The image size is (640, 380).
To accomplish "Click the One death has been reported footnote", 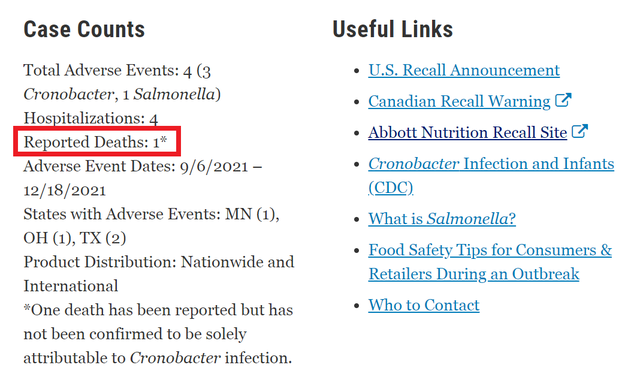I will tap(158, 334).
